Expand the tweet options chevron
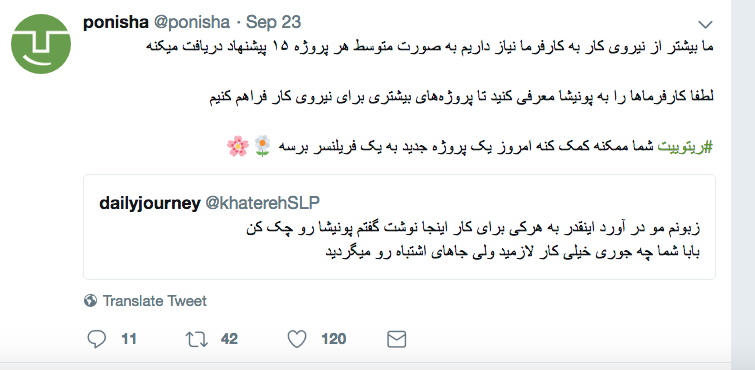This screenshot has width=755, height=370. point(705,24)
